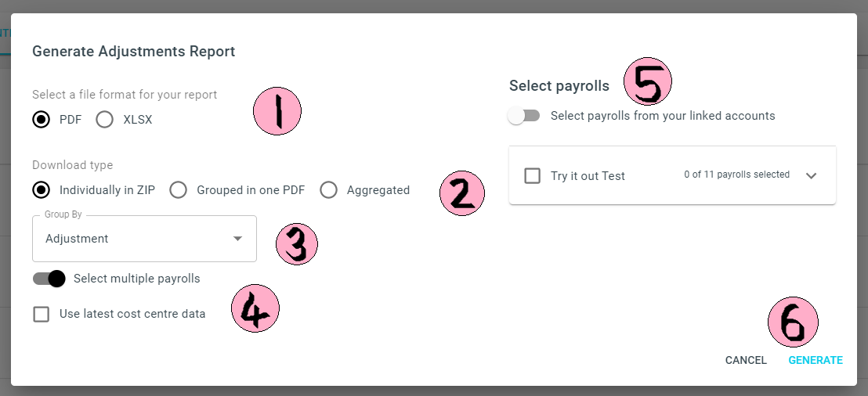Image resolution: width=868 pixels, height=396 pixels.
Task: Click the pink annotation marker numbered 3
Action: pyautogui.click(x=297, y=244)
